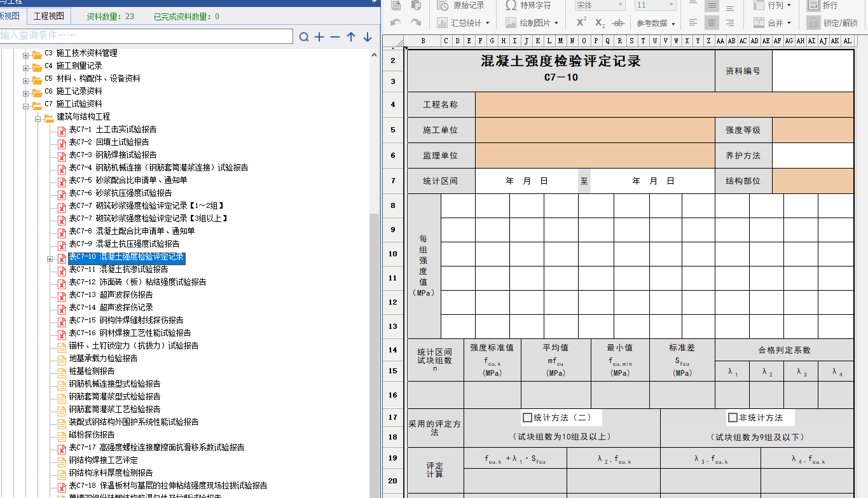Viewport: 868px width, 498px height.
Task: Open the 合并 merge dropdown
Action: (772, 23)
